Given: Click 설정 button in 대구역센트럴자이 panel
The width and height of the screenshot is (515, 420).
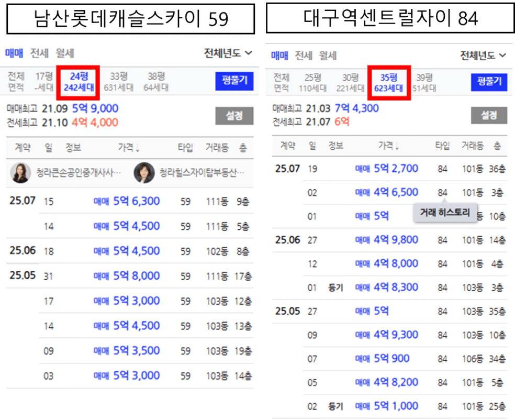Looking at the screenshot, I should pos(489,115).
